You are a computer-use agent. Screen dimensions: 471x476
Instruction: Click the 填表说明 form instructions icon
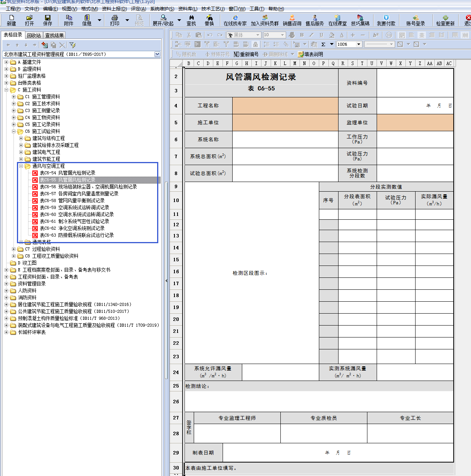(x=310, y=54)
